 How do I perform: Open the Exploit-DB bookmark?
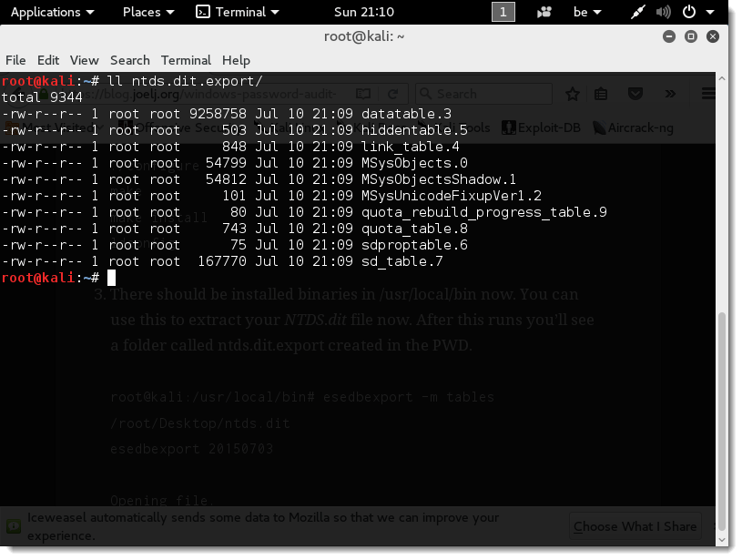(x=541, y=128)
